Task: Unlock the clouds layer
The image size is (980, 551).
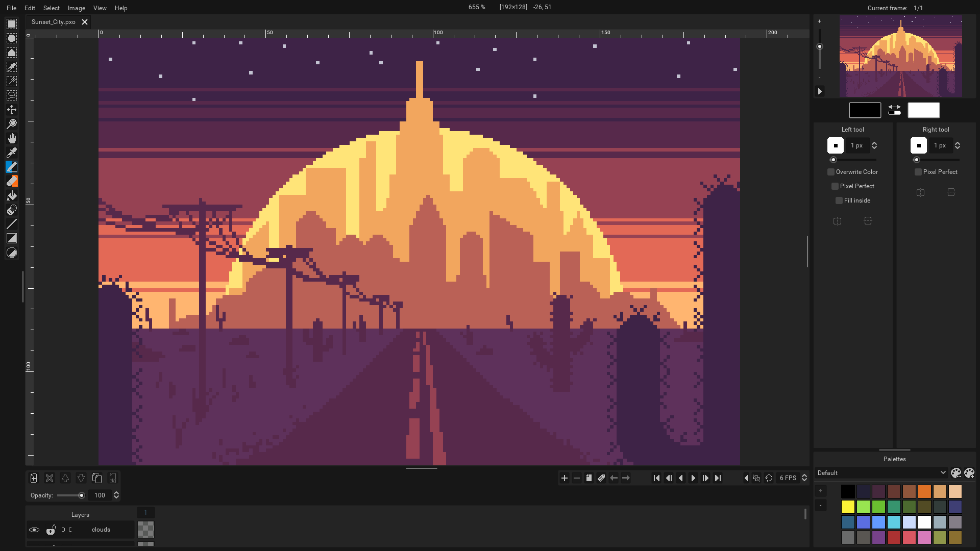Action: [51, 530]
